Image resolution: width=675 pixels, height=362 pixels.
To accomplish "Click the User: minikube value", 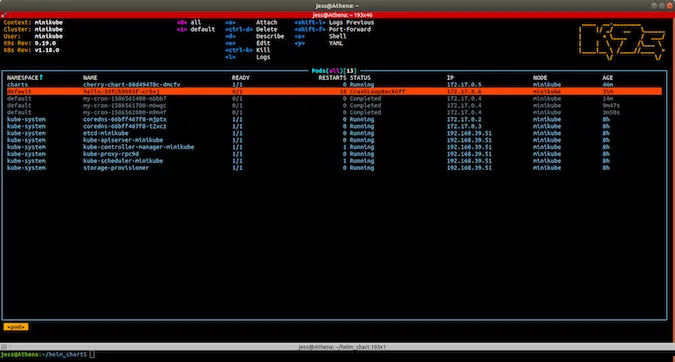I will 49,36.
